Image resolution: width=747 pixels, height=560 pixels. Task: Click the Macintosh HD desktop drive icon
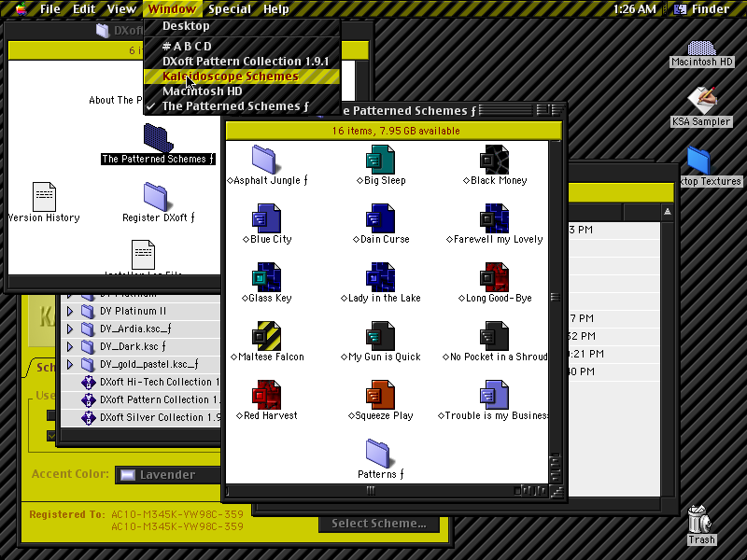pos(701,48)
